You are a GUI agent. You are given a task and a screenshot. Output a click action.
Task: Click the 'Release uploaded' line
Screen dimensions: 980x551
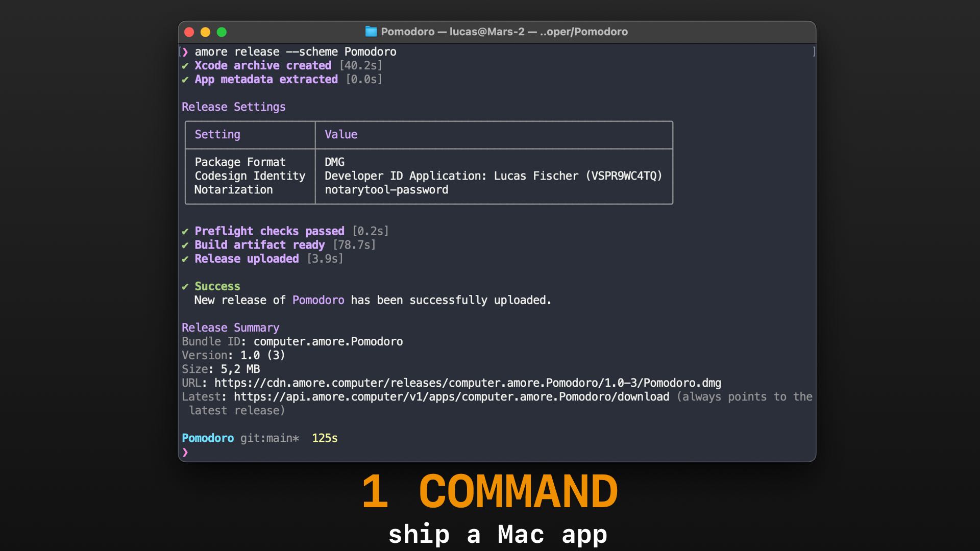coord(247,259)
